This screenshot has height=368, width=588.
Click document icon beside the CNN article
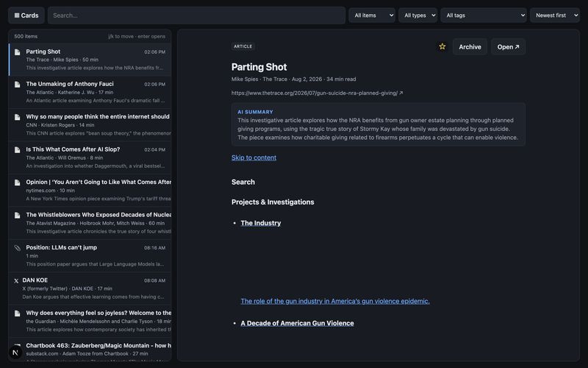[17, 117]
